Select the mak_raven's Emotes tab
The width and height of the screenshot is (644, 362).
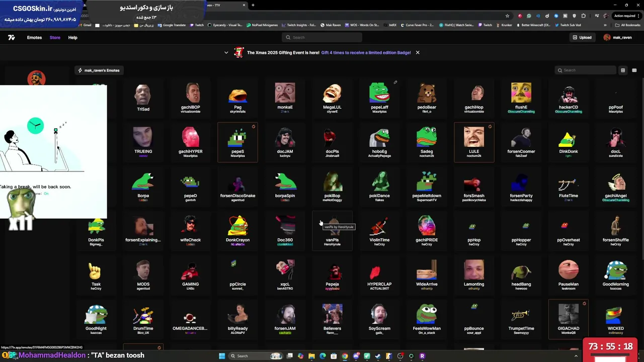pyautogui.click(x=99, y=70)
